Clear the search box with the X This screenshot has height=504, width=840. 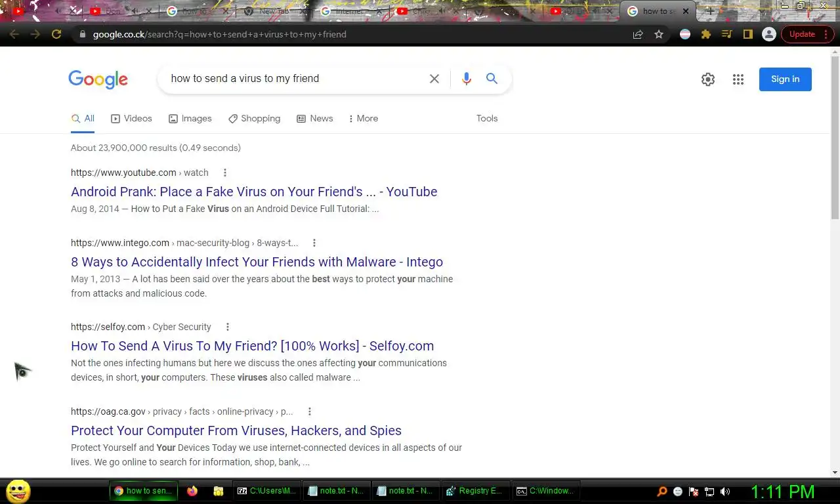tap(434, 79)
